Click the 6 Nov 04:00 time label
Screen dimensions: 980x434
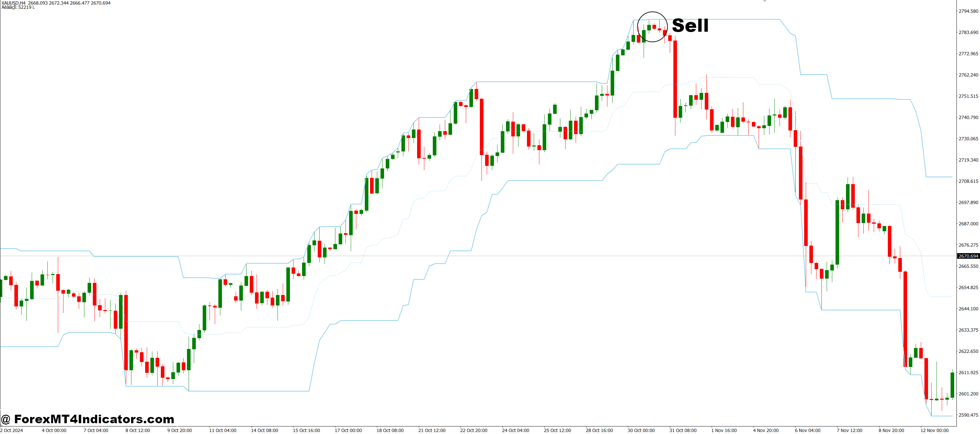807,431
